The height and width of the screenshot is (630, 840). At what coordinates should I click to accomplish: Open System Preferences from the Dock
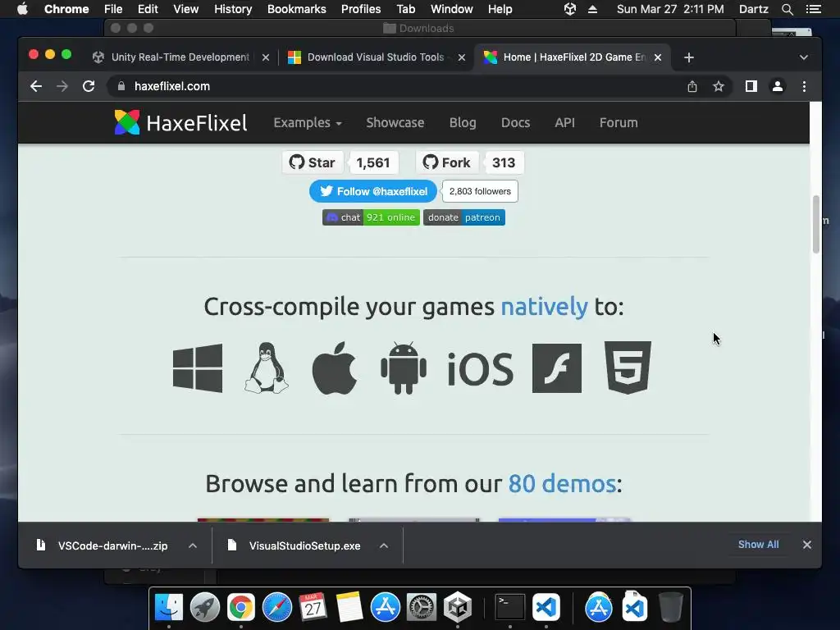coord(422,608)
